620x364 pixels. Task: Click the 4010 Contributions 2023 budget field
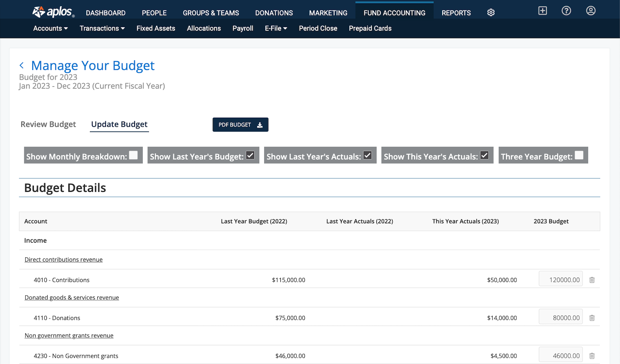tap(560, 280)
